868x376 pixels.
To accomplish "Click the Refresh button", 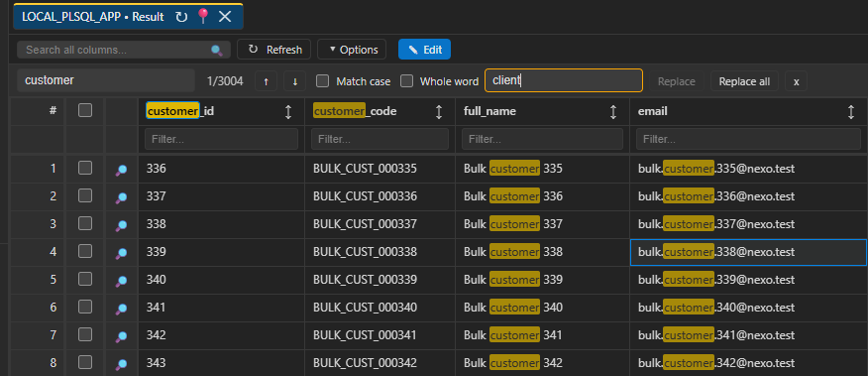I will click(x=274, y=50).
